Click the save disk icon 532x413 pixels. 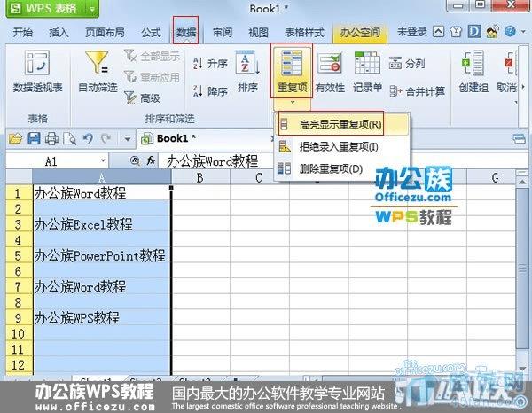pyautogui.click(x=34, y=138)
